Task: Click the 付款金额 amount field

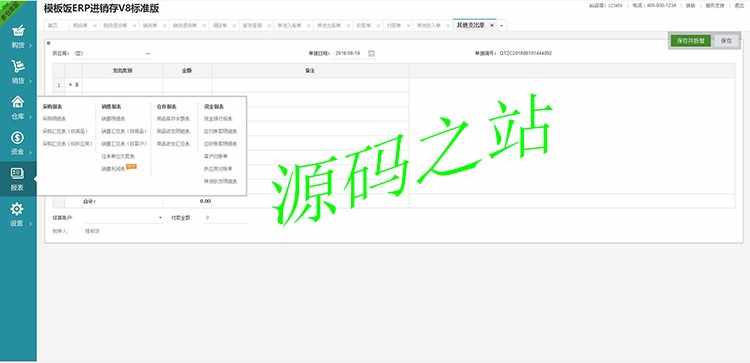Action: pyautogui.click(x=225, y=218)
